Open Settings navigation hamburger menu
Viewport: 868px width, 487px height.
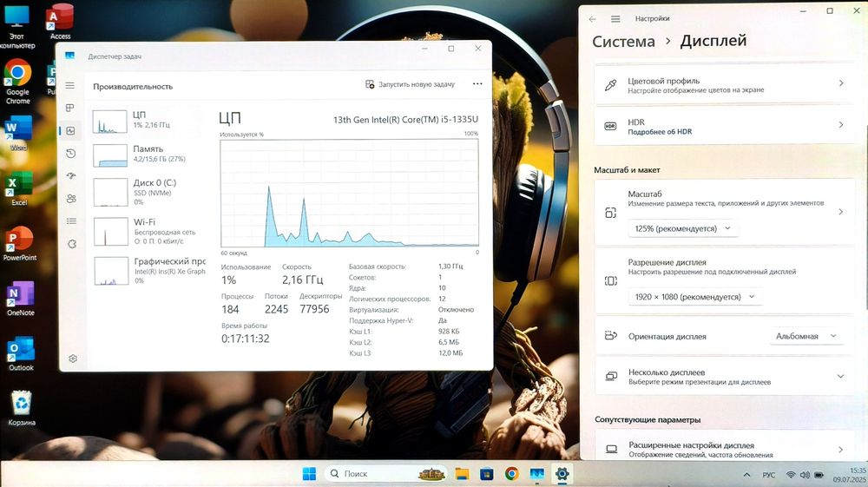(615, 19)
